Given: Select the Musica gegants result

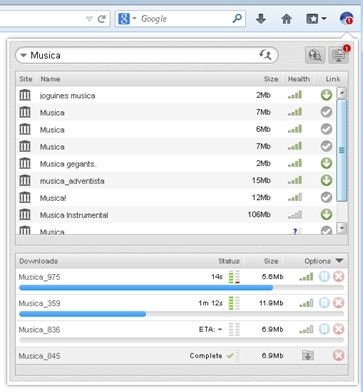Looking at the screenshot, I should (x=68, y=164).
